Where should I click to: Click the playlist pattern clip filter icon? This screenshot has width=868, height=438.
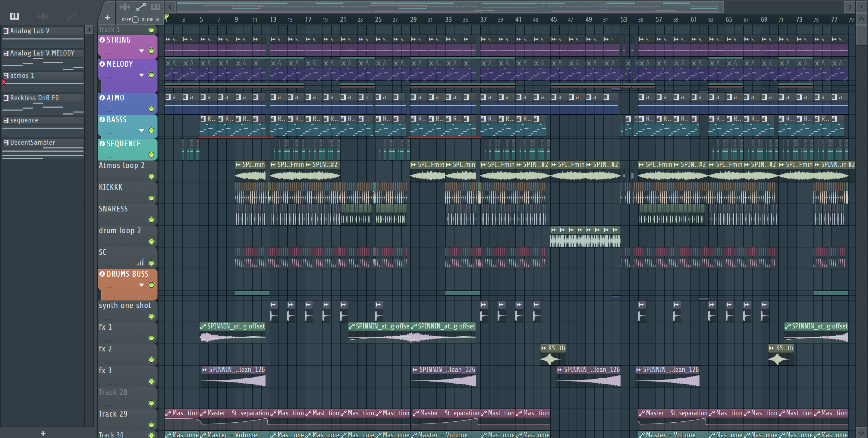[x=156, y=7]
